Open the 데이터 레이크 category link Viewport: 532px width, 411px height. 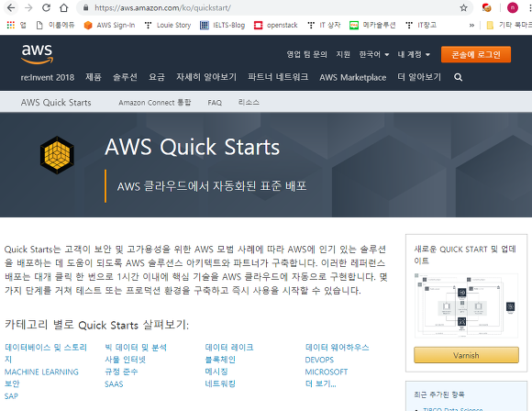tap(229, 347)
